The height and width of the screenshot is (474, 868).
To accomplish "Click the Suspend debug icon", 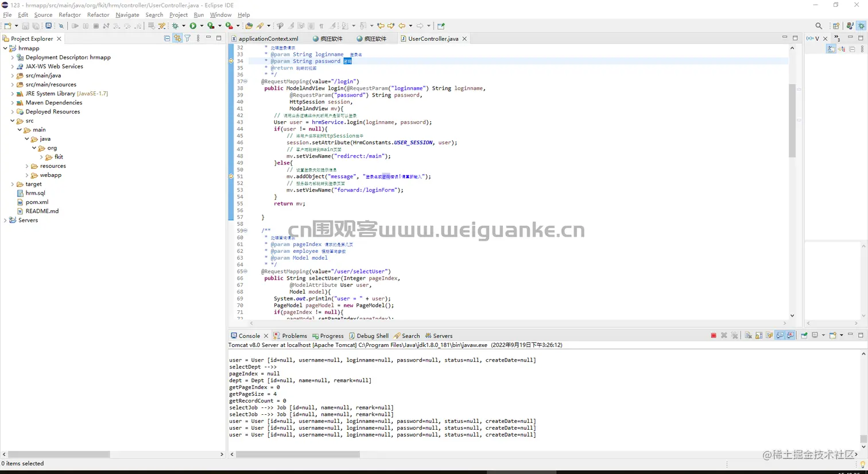I will (86, 26).
